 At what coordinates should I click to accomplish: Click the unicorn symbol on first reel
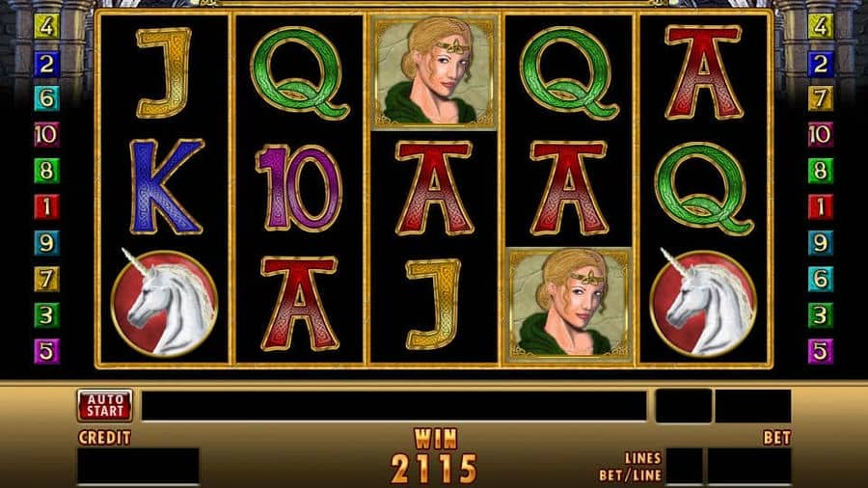click(164, 303)
